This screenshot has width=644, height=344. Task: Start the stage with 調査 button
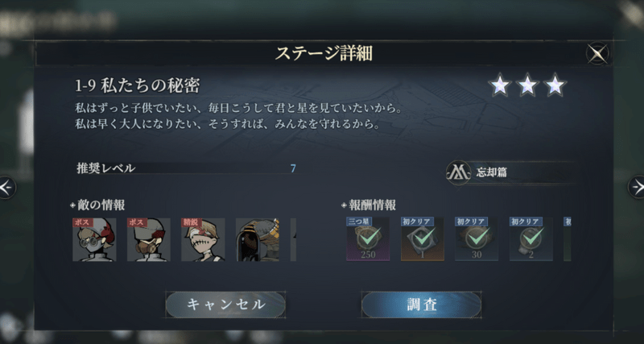(421, 305)
